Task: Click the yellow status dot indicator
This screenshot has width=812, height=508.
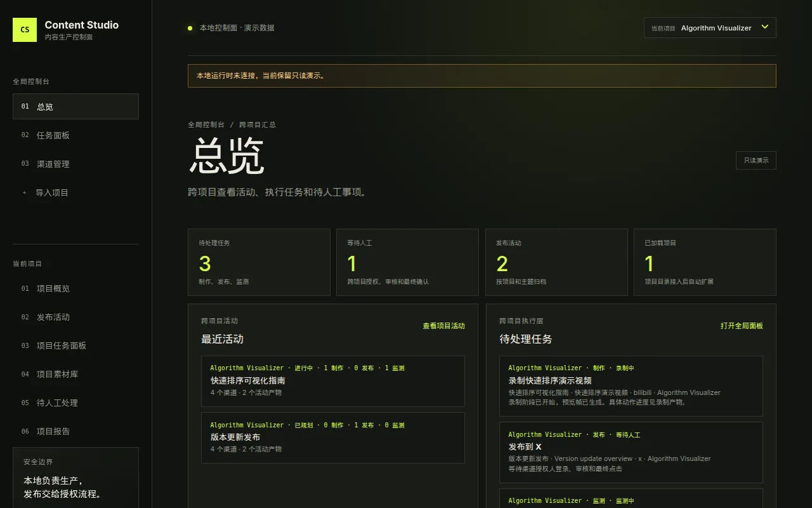Action: 190,28
